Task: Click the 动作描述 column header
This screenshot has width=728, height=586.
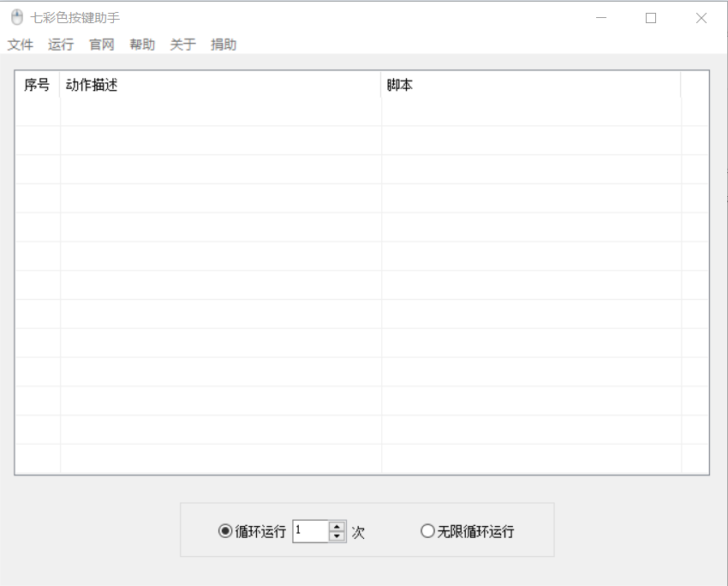Action: point(220,85)
